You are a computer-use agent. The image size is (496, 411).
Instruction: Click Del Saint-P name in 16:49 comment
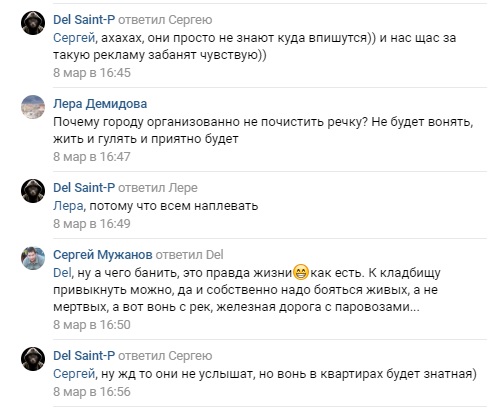(x=84, y=188)
